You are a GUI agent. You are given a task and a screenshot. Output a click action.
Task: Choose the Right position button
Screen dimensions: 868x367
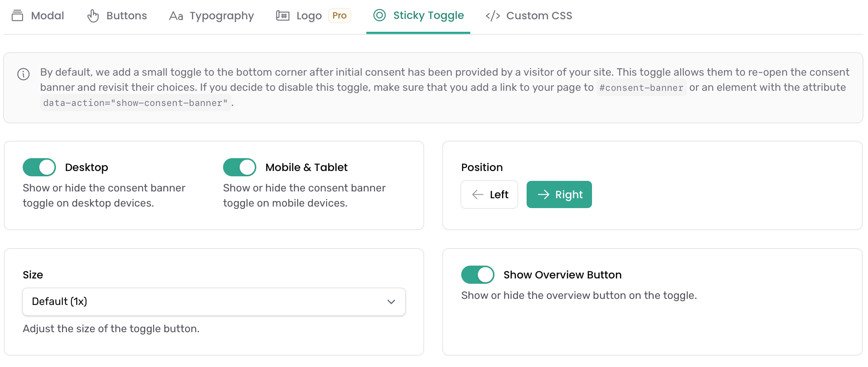[x=559, y=194]
